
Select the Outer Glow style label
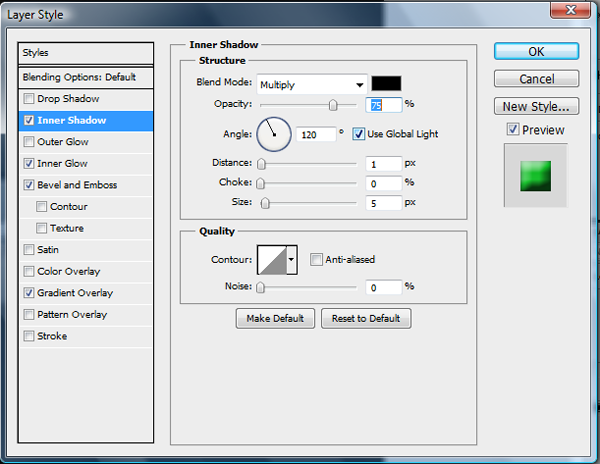click(63, 142)
